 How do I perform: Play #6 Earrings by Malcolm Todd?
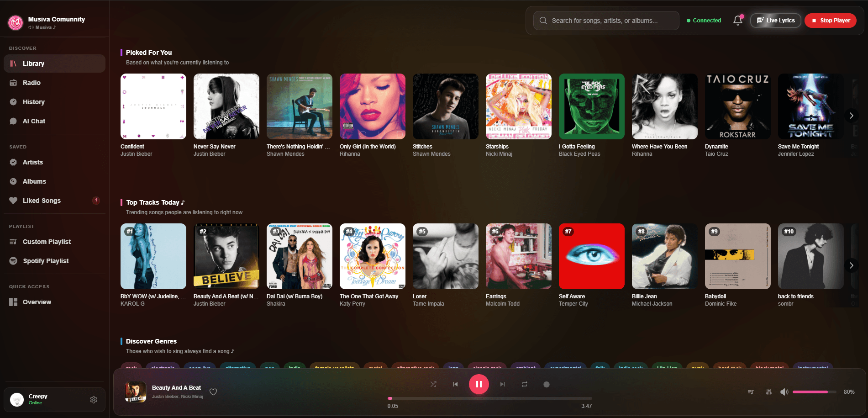pyautogui.click(x=519, y=256)
